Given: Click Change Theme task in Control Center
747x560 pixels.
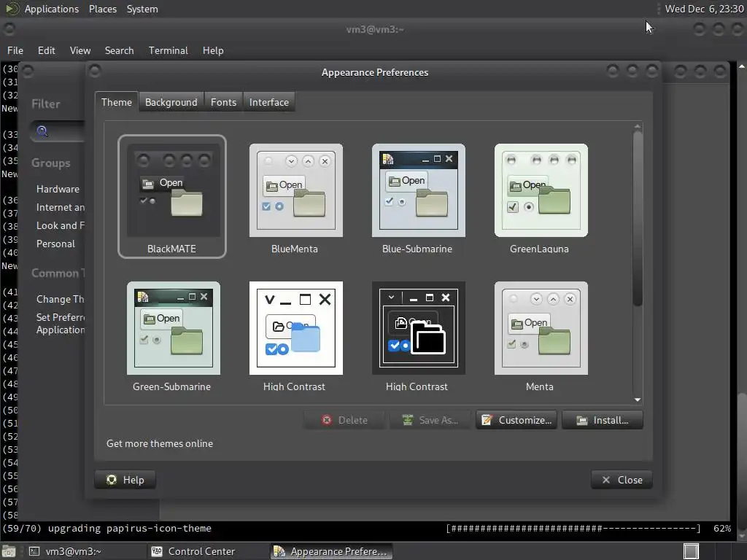Looking at the screenshot, I should pos(61,299).
